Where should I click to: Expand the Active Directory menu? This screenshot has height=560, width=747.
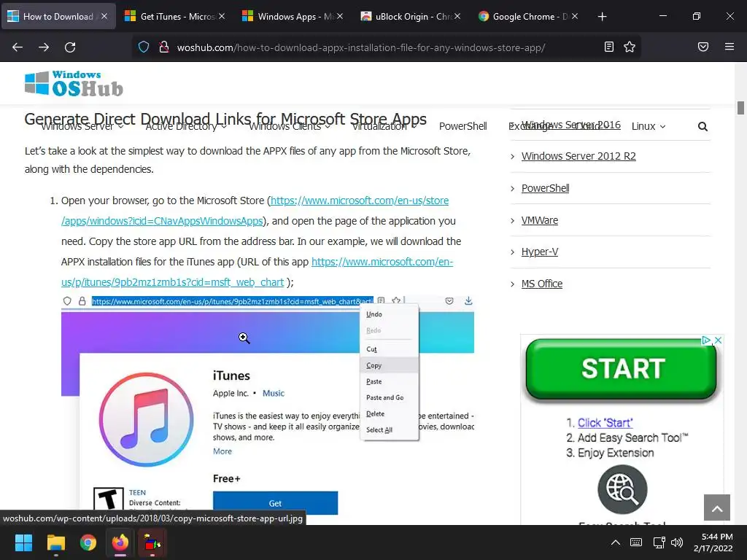coord(186,126)
